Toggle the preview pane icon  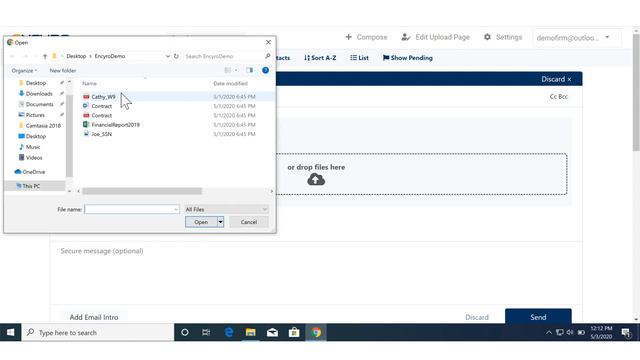[x=249, y=70]
